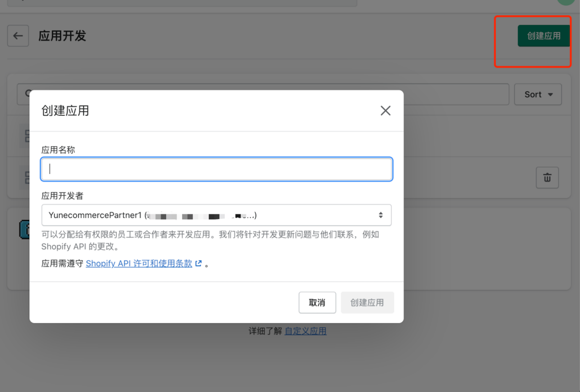The height and width of the screenshot is (392, 580).
Task: Click the trash icon to delete an app
Action: [547, 178]
